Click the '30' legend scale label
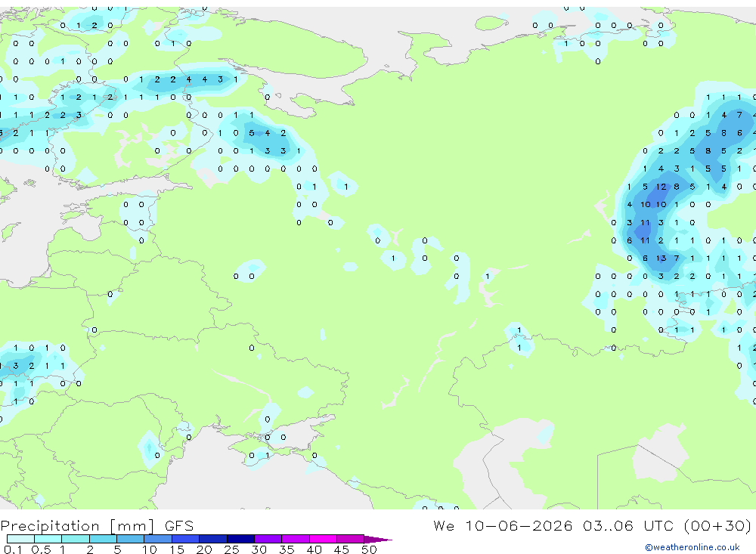 pyautogui.click(x=259, y=549)
